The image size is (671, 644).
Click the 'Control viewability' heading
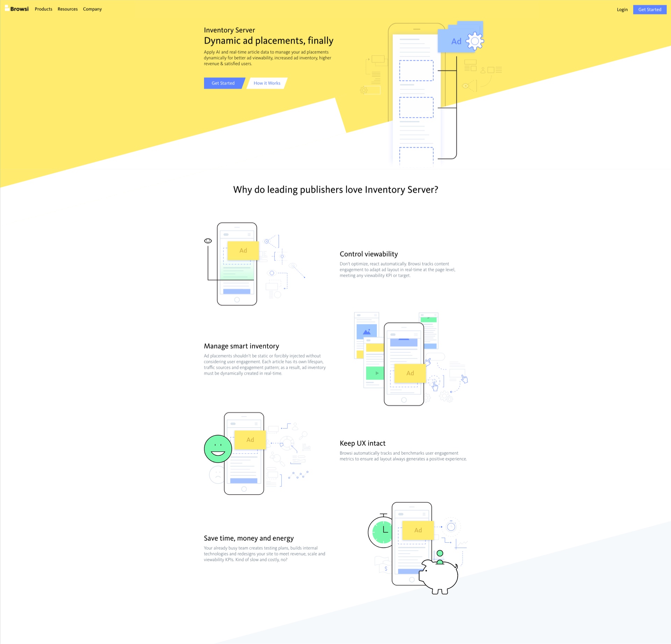[x=369, y=254]
